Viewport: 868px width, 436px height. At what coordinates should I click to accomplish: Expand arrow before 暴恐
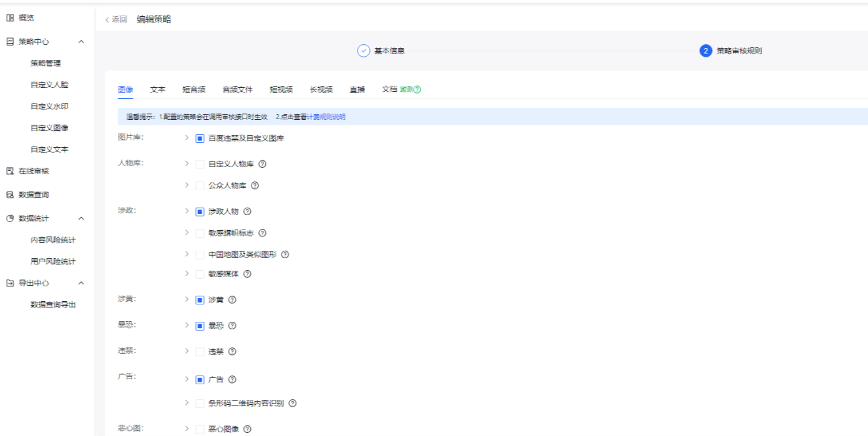(x=187, y=325)
